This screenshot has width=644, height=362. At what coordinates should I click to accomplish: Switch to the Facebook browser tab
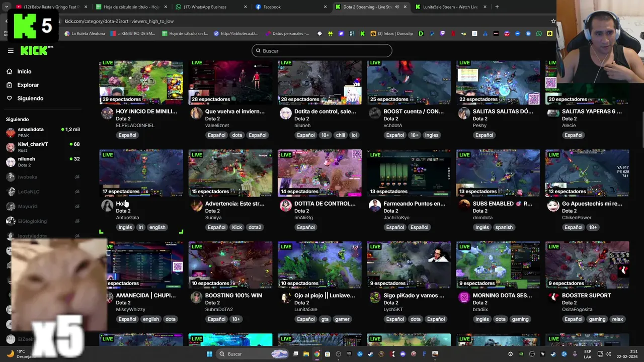(x=291, y=7)
